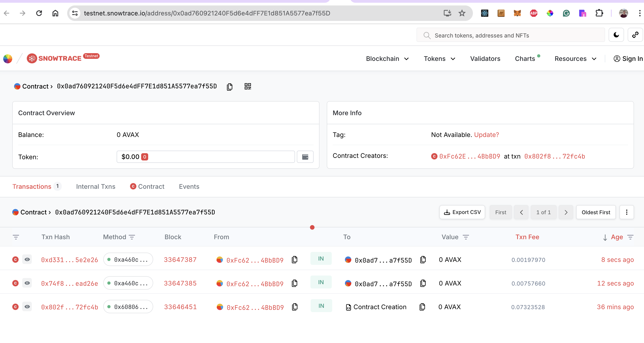Switch to Events tab
The height and width of the screenshot is (343, 644).
(189, 187)
